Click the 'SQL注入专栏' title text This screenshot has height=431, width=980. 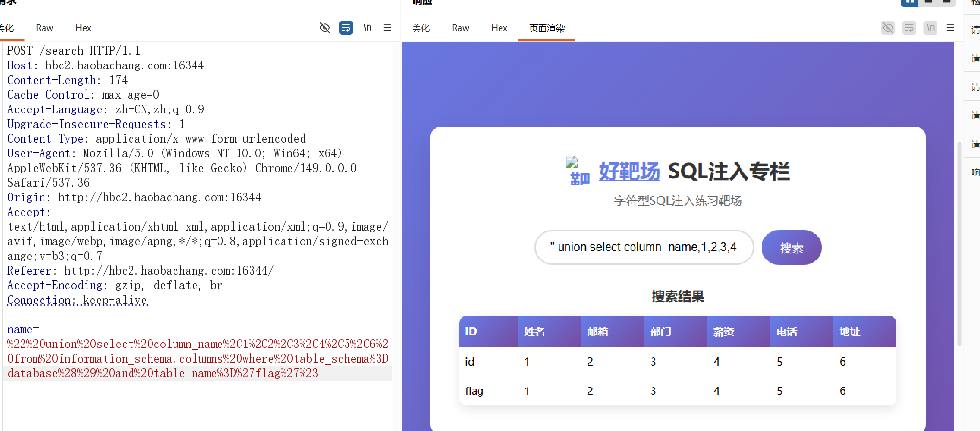point(729,172)
